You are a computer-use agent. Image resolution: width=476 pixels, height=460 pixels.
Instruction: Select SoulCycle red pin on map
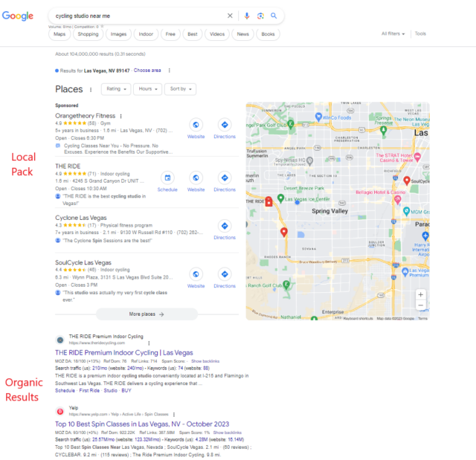[407, 181]
